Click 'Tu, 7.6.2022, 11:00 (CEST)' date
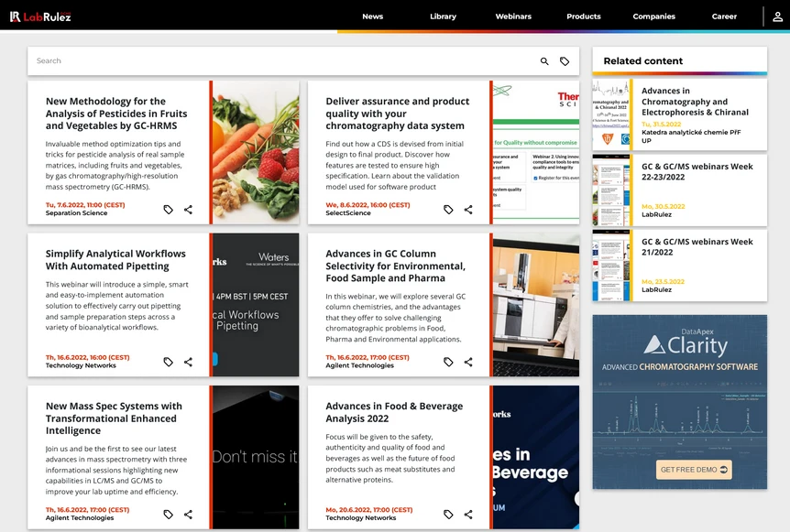Image resolution: width=790 pixels, height=532 pixels. point(85,205)
